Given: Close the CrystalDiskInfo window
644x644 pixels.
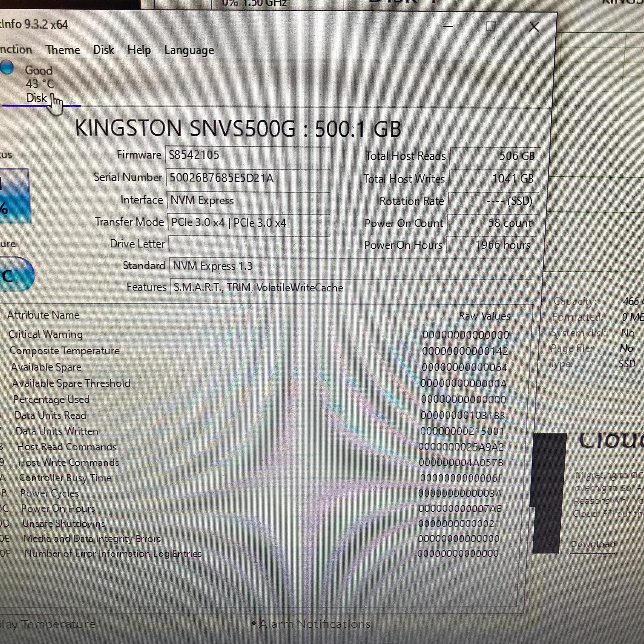Looking at the screenshot, I should click(534, 27).
